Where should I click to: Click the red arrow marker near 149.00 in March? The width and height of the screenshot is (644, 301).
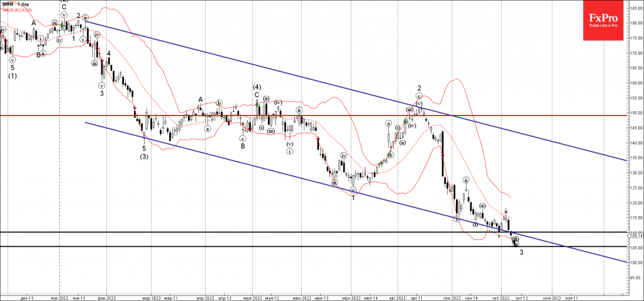pos(135,107)
